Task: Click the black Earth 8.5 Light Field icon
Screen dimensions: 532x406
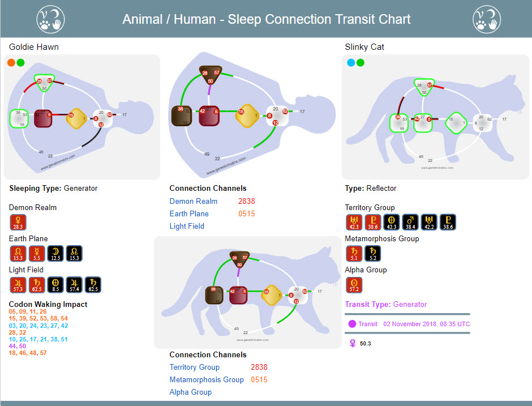Action: tap(55, 285)
